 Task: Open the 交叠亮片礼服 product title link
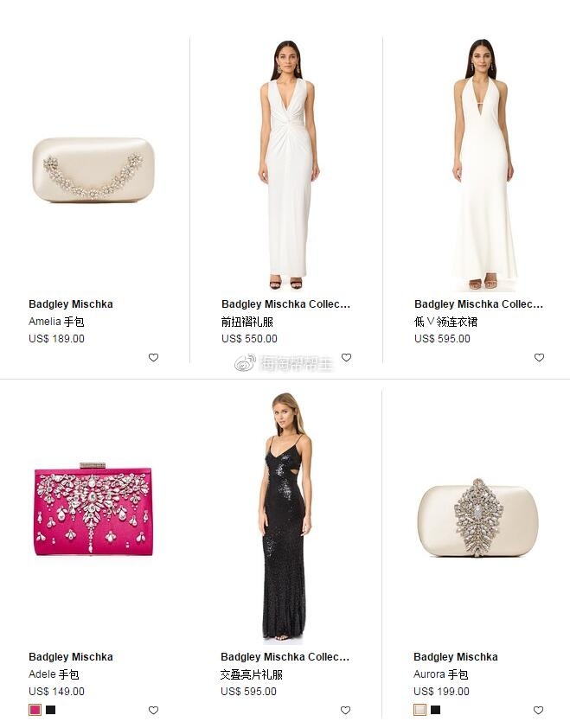pos(252,674)
